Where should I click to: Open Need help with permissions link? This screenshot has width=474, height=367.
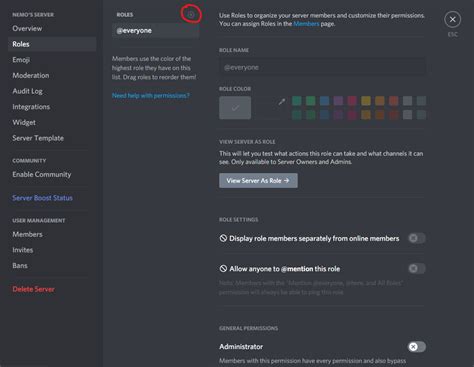pyautogui.click(x=151, y=96)
